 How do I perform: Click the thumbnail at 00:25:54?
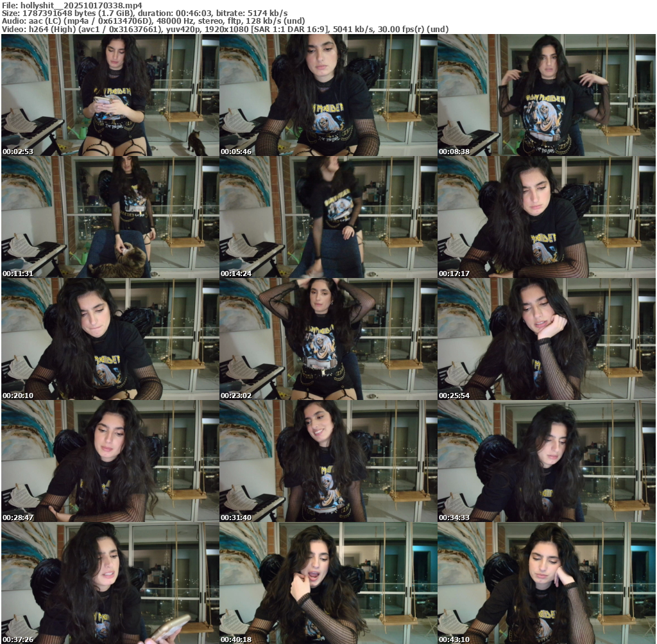tap(546, 339)
